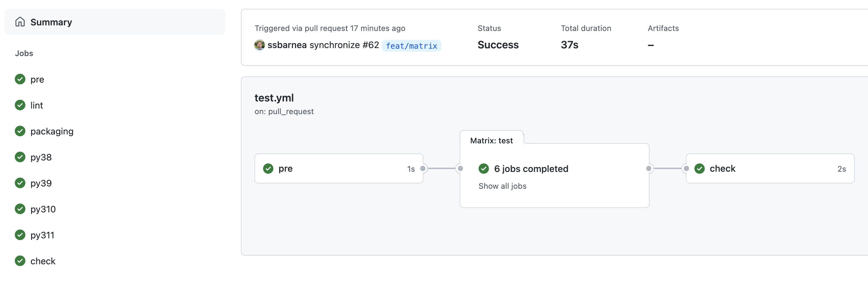The image size is (868, 282).
Task: Open the py311 job log
Action: click(42, 235)
